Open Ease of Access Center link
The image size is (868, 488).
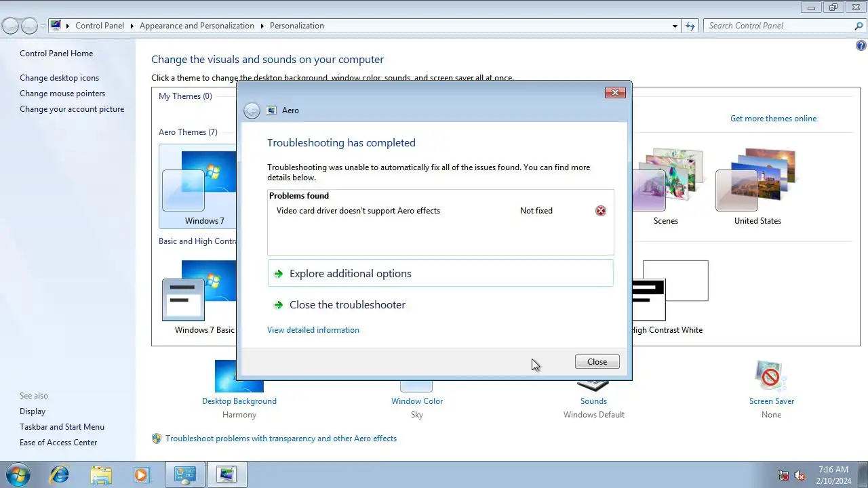click(58, 443)
